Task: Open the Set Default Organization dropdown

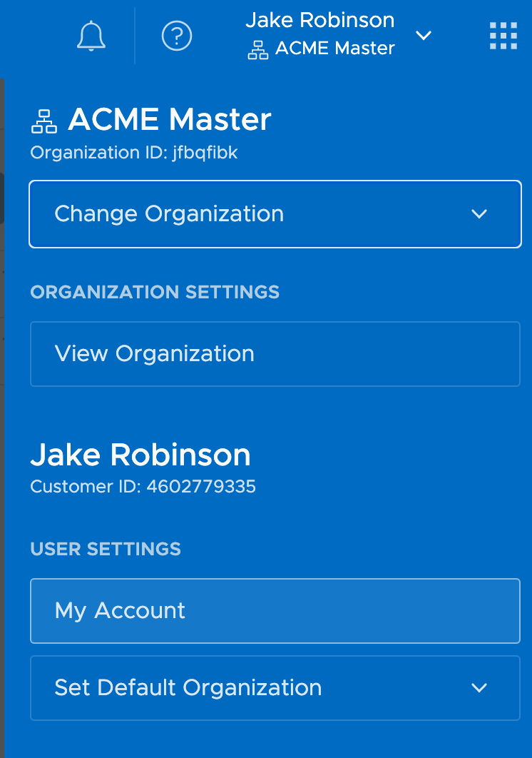Action: (275, 688)
